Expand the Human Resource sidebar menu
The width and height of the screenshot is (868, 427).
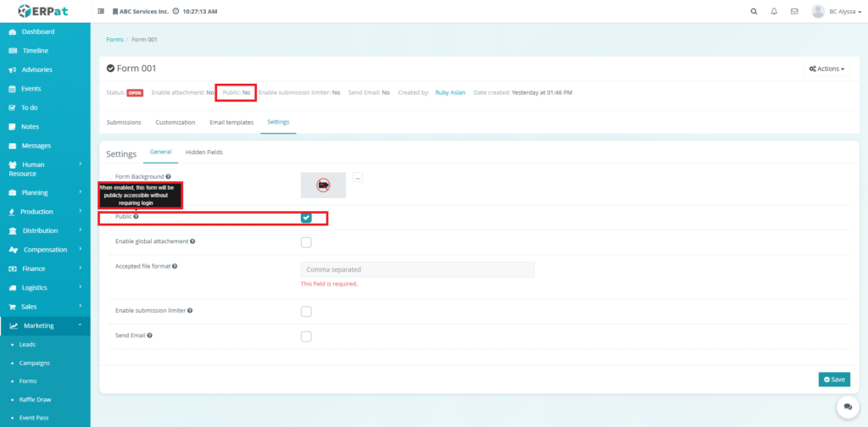point(45,169)
